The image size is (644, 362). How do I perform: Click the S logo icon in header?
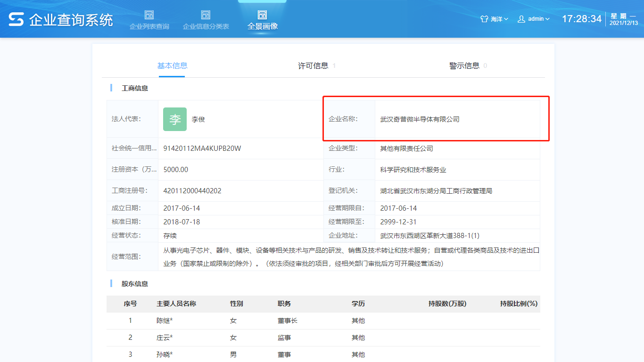point(16,19)
